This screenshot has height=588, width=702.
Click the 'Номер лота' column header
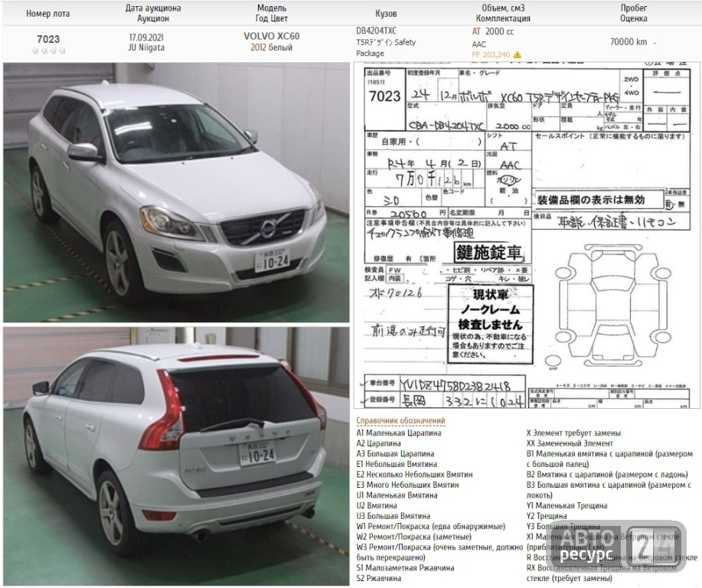48,14
